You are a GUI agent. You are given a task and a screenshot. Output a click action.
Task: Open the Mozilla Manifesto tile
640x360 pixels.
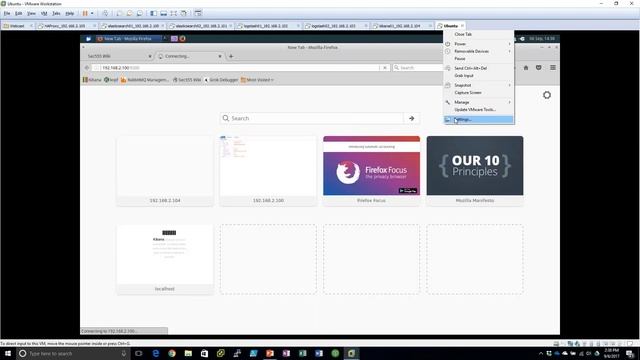coord(475,171)
